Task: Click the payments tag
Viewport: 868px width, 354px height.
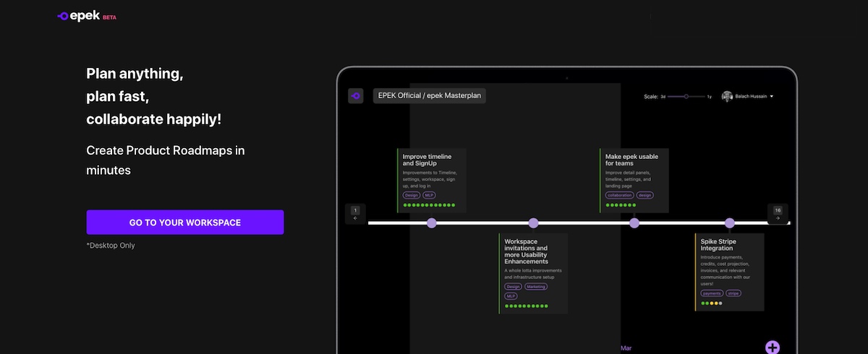Action: [712, 293]
